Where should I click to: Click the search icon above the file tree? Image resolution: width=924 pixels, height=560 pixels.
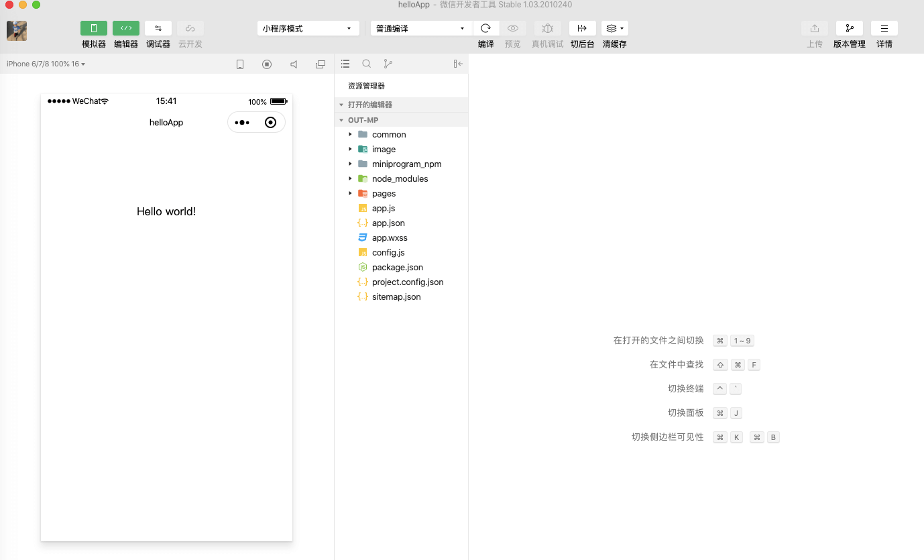(366, 64)
